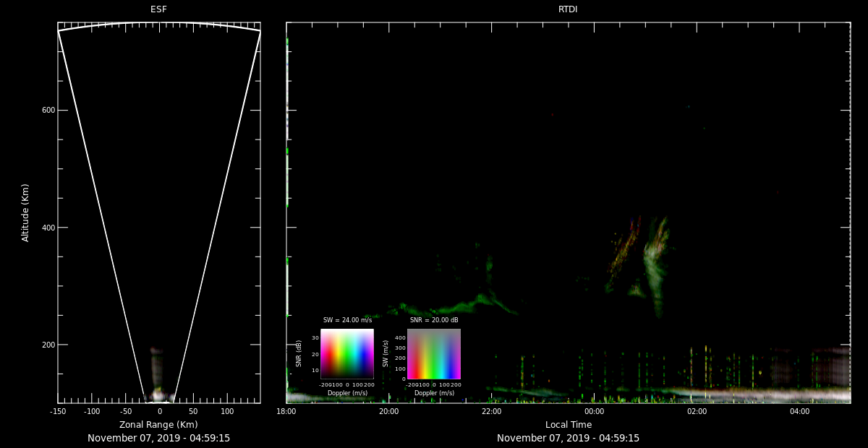This screenshot has width=868, height=448.
Task: Click the 20:00 local time tick label
Action: click(x=389, y=411)
